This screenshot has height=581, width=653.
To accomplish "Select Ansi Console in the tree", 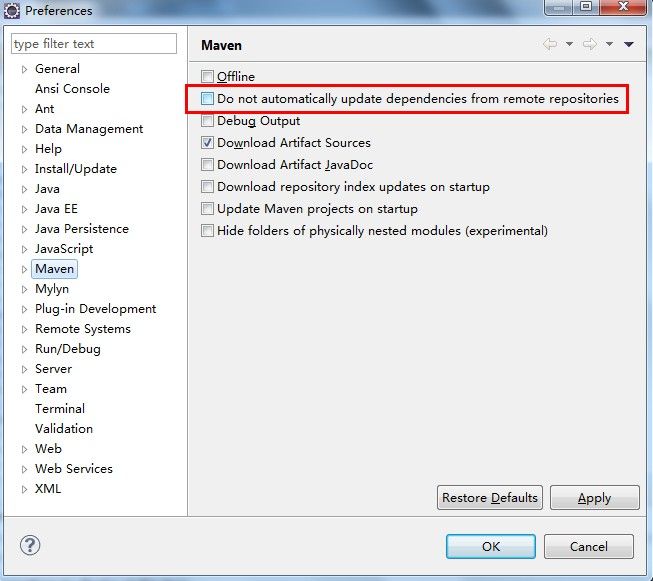I will pyautogui.click(x=72, y=89).
